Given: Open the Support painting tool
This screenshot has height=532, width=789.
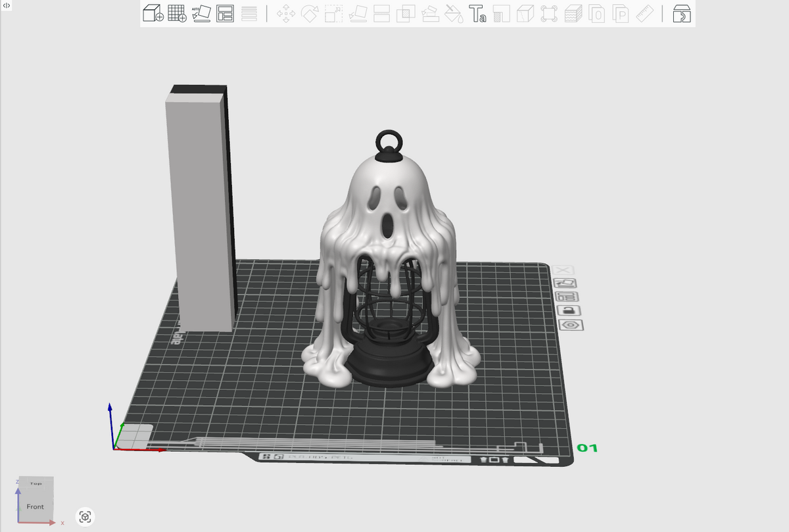Looking at the screenshot, I should tap(430, 14).
